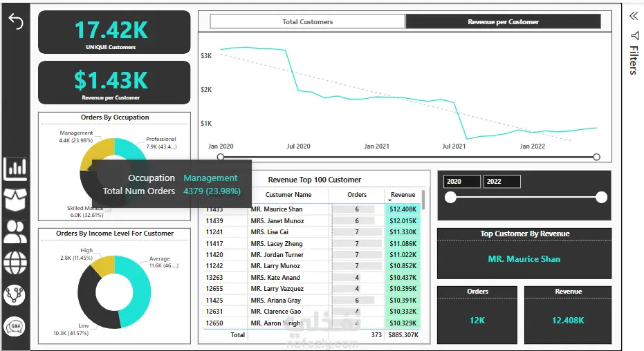Sort table by Custumer Name header
Screen dimensions: 644x351
(x=288, y=195)
